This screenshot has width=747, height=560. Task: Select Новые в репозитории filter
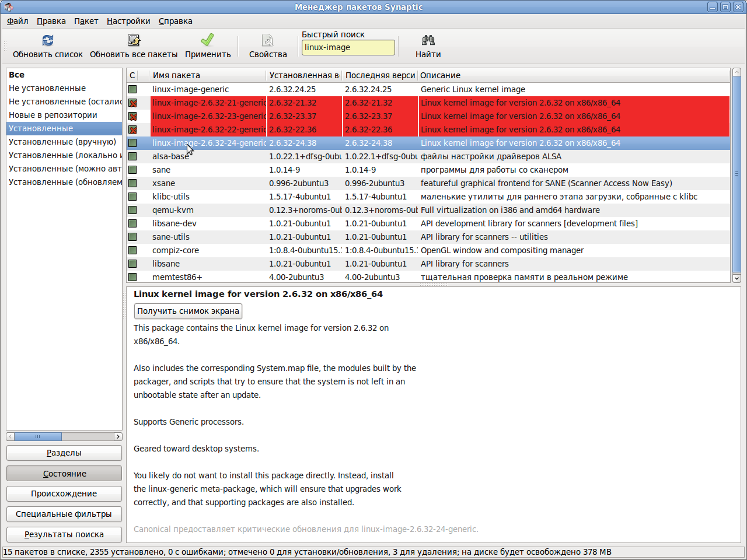point(64,115)
